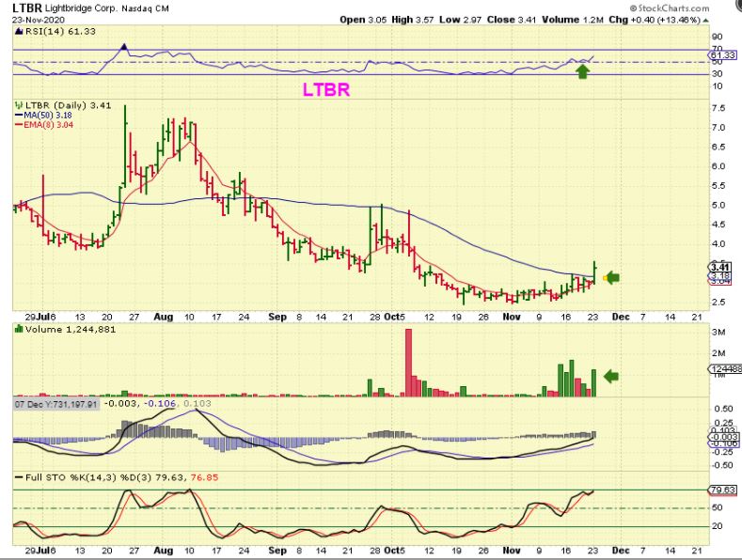Click the Oct5 label under the stochastic panel
742x560 pixels.
[x=395, y=550]
